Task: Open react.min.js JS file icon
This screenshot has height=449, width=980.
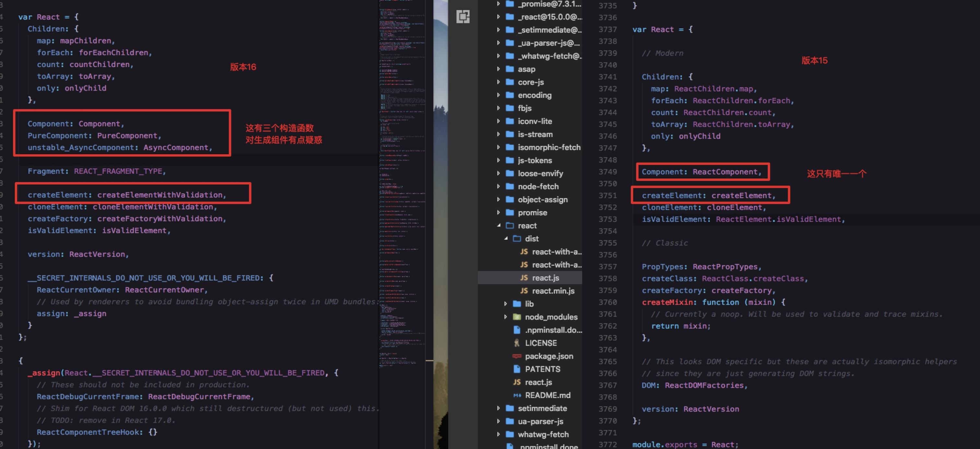Action: point(524,291)
